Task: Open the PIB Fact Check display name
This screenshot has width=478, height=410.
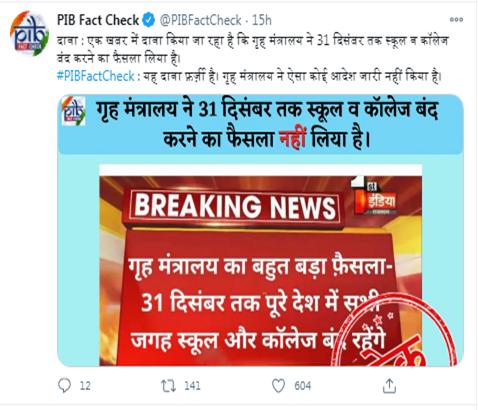Action: point(98,20)
